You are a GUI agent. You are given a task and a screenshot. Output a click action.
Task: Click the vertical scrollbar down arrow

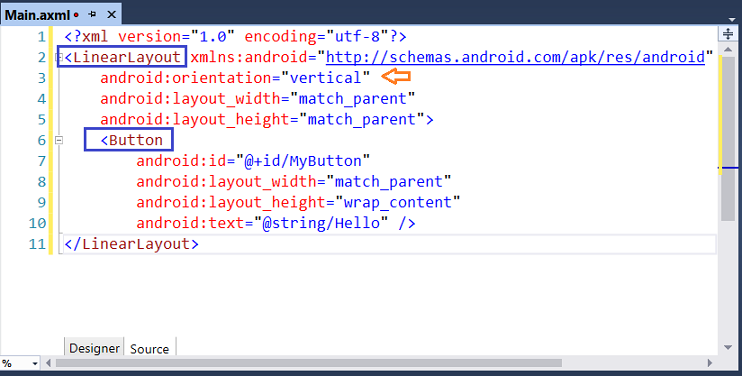(728, 348)
